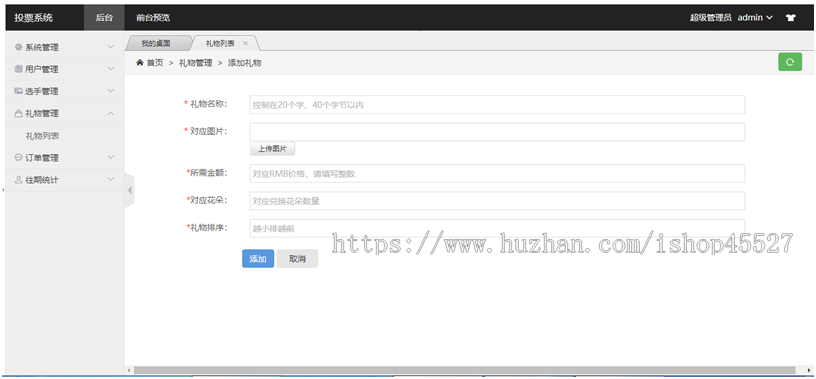Click the 用户管理 sidebar icon
This screenshot has width=816, height=379.
click(19, 69)
